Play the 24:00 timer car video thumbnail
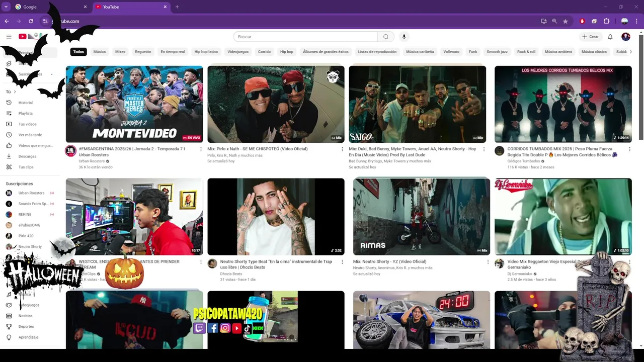The image size is (644, 362). pos(422,320)
